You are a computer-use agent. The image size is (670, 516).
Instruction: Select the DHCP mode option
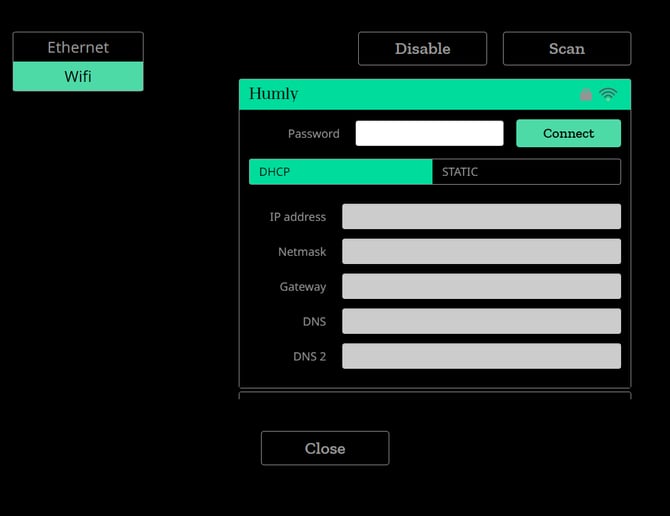(340, 172)
